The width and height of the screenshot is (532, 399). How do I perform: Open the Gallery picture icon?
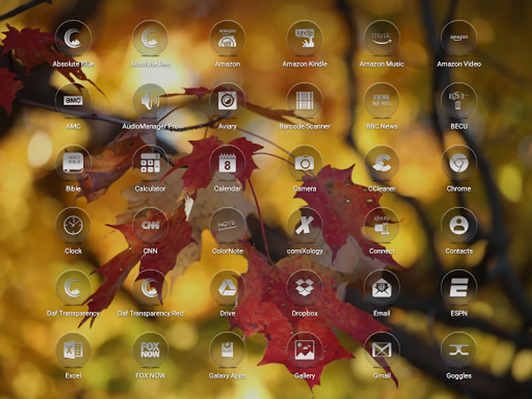(x=305, y=350)
